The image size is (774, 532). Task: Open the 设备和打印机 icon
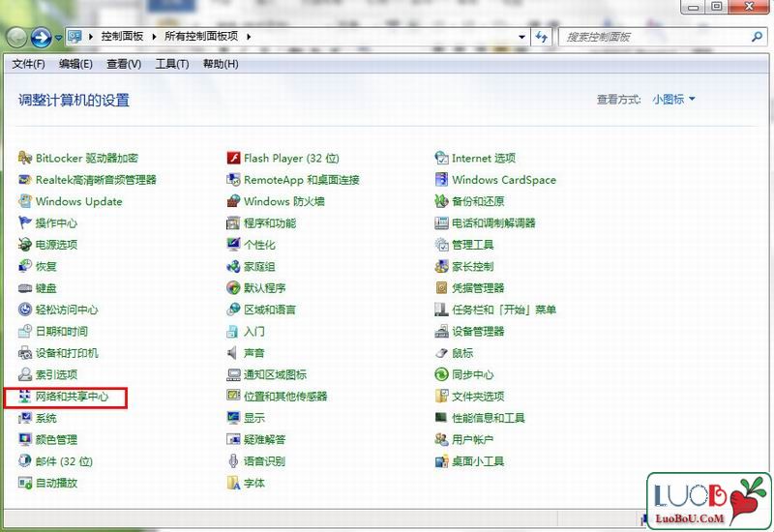25,353
